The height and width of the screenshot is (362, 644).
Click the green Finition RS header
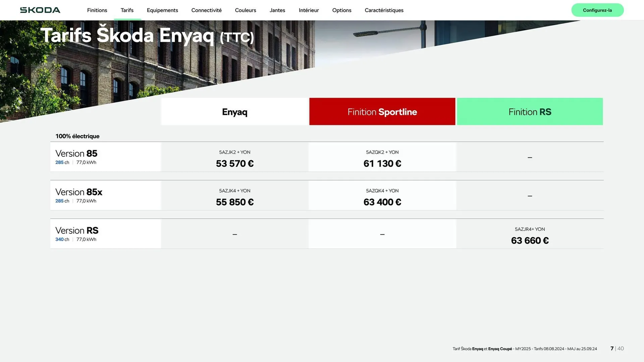click(x=530, y=112)
